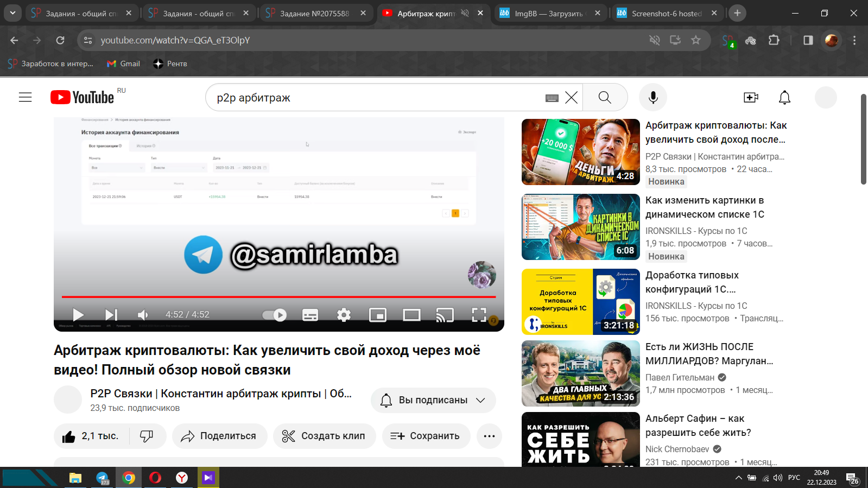Open the tab search dropdown arrow
Screen dimensions: 868x488
click(12, 13)
